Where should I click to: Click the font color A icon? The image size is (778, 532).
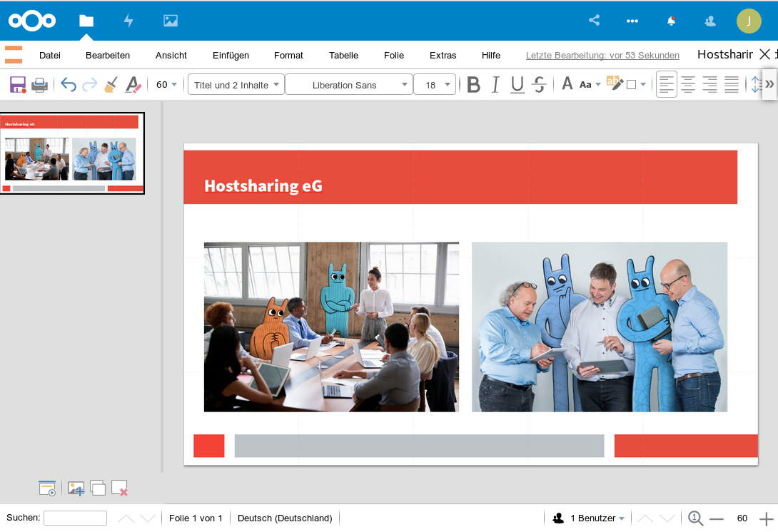click(x=567, y=83)
